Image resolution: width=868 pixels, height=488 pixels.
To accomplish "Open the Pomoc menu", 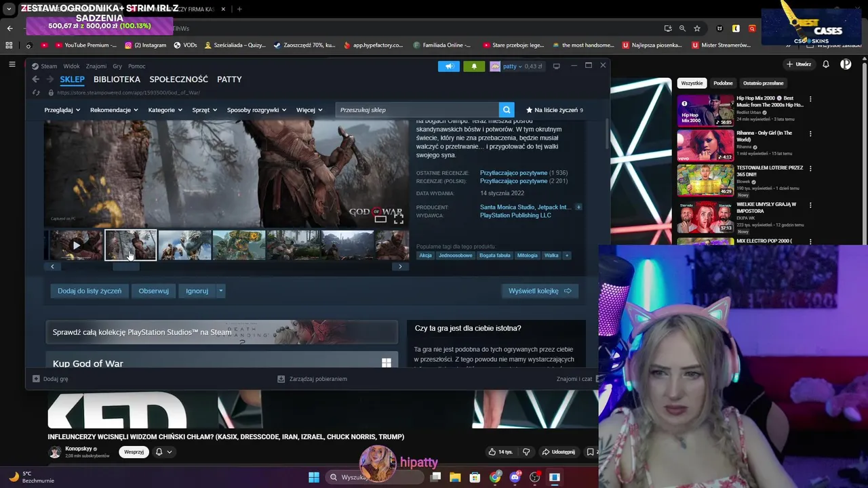I will pyautogui.click(x=137, y=66).
